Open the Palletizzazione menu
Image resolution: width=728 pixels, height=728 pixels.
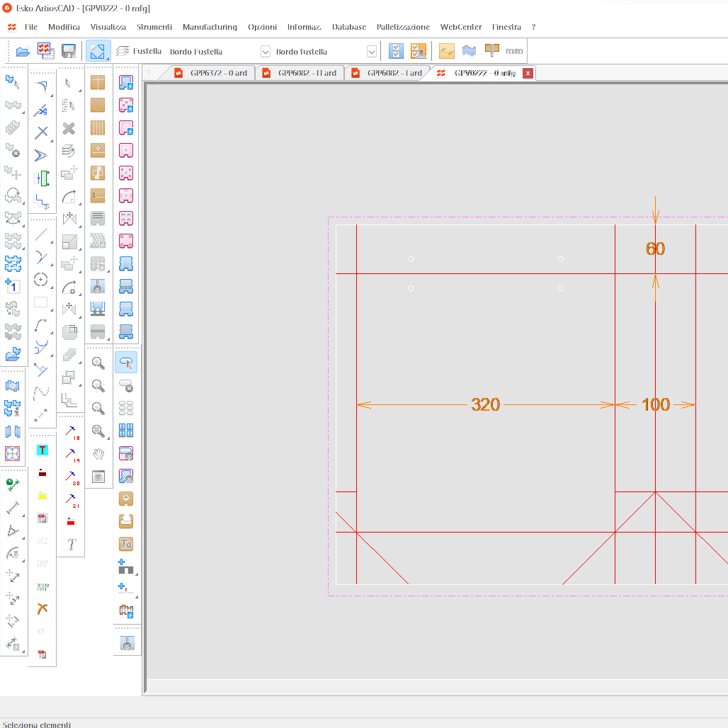403,27
